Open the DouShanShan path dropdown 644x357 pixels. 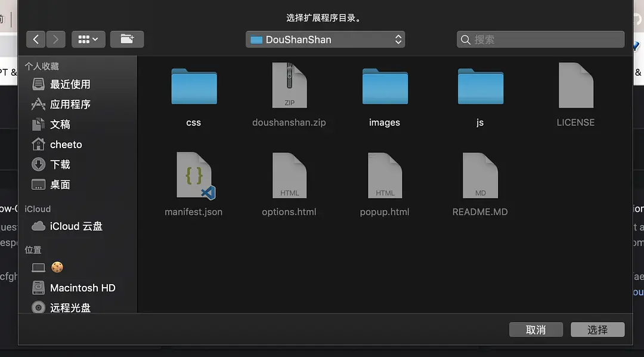click(326, 39)
